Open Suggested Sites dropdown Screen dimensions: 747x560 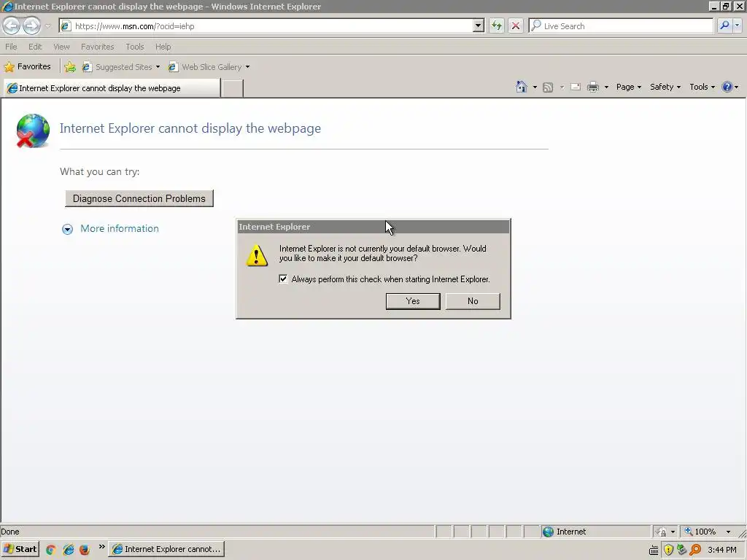point(121,67)
